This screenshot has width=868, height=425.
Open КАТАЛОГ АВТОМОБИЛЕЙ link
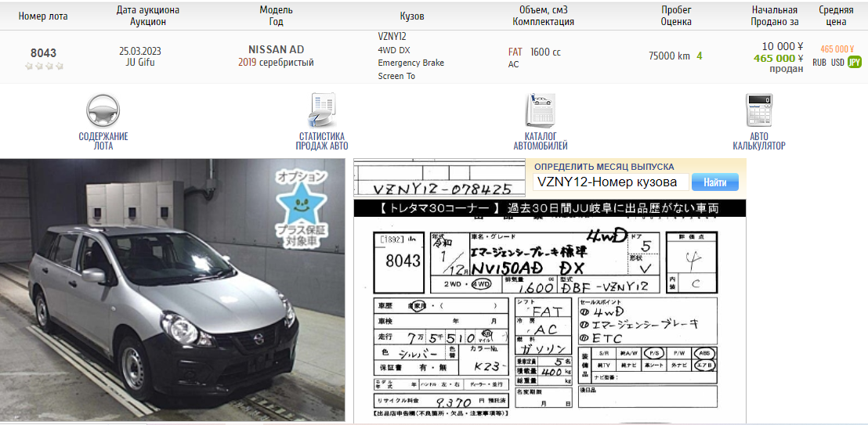tap(541, 141)
